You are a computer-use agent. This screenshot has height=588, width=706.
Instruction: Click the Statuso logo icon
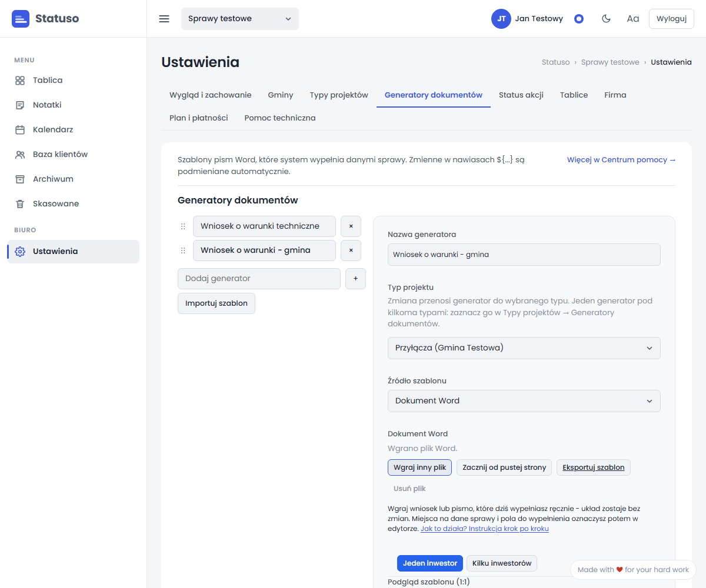pos(21,19)
